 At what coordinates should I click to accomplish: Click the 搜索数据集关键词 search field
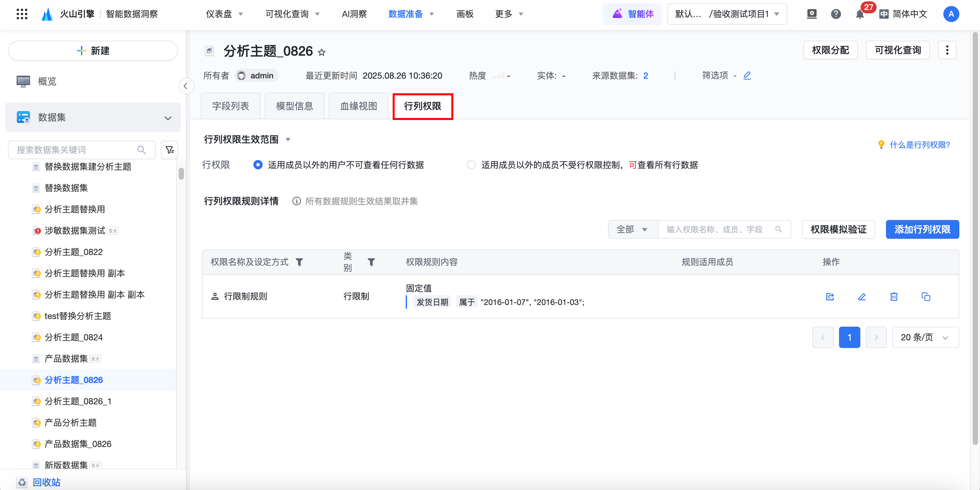(76, 150)
